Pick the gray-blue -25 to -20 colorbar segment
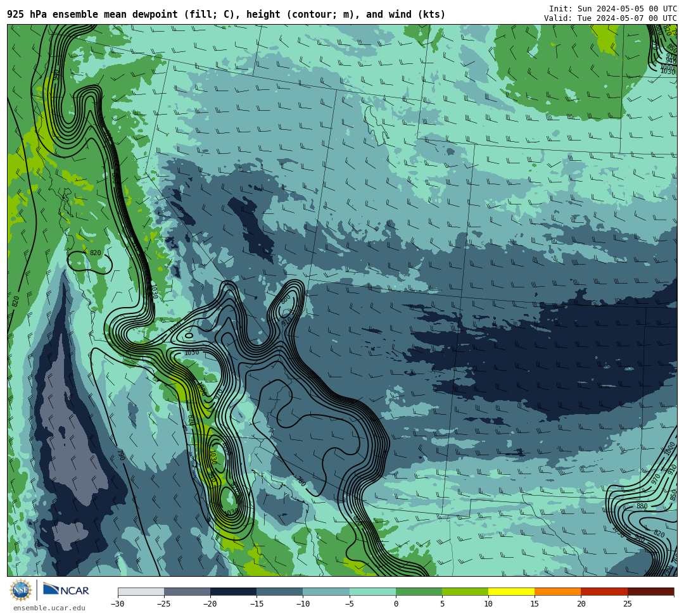The height and width of the screenshot is (616, 684). 187,591
